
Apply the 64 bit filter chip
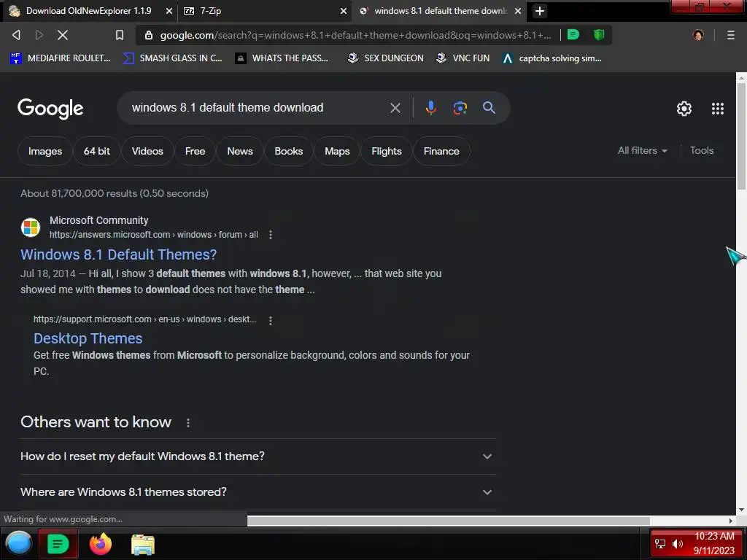click(97, 151)
